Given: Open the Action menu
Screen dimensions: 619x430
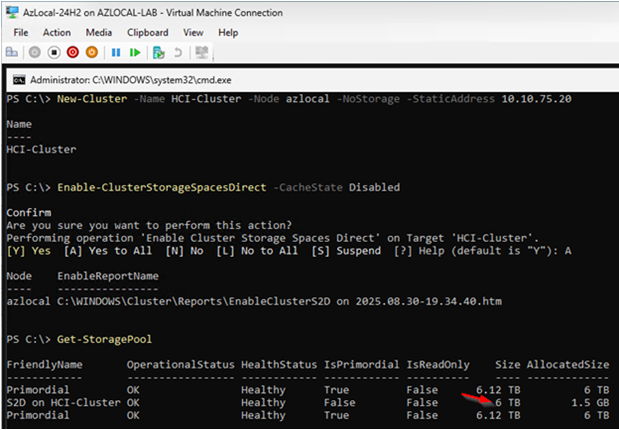Looking at the screenshot, I should pyautogui.click(x=57, y=32).
